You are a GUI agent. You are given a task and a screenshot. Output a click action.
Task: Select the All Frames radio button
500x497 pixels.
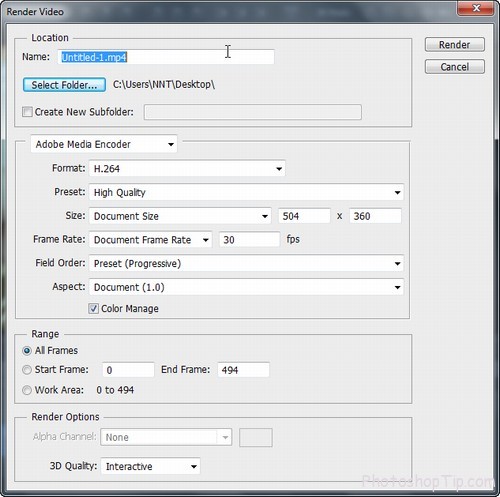click(x=27, y=351)
